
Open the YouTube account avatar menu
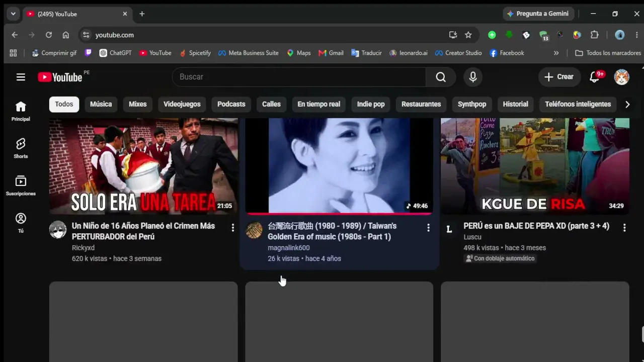[x=622, y=77]
